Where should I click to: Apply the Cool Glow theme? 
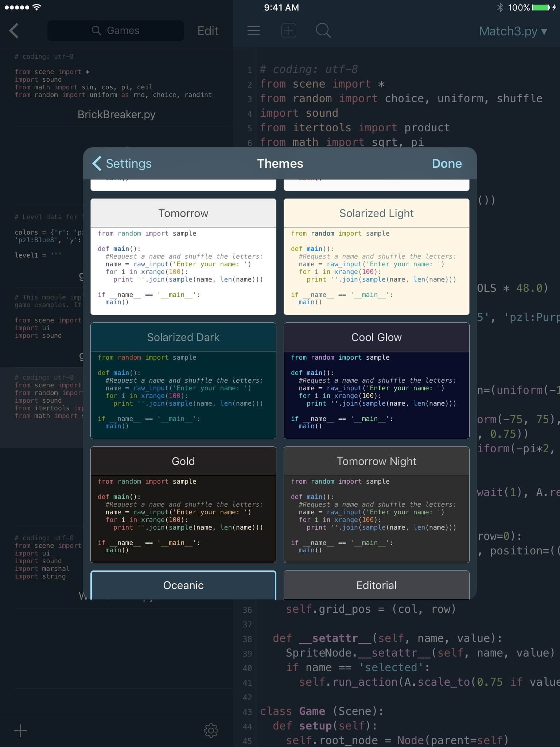(x=376, y=380)
